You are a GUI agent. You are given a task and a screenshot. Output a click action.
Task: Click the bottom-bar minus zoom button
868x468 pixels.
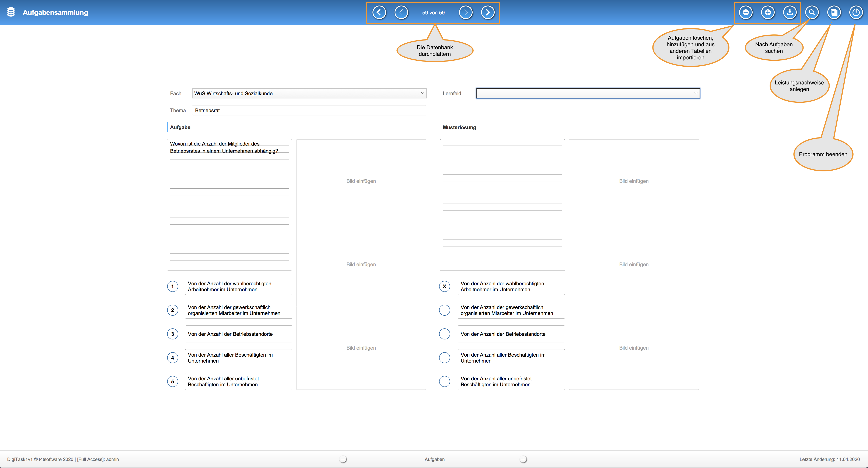tap(343, 459)
